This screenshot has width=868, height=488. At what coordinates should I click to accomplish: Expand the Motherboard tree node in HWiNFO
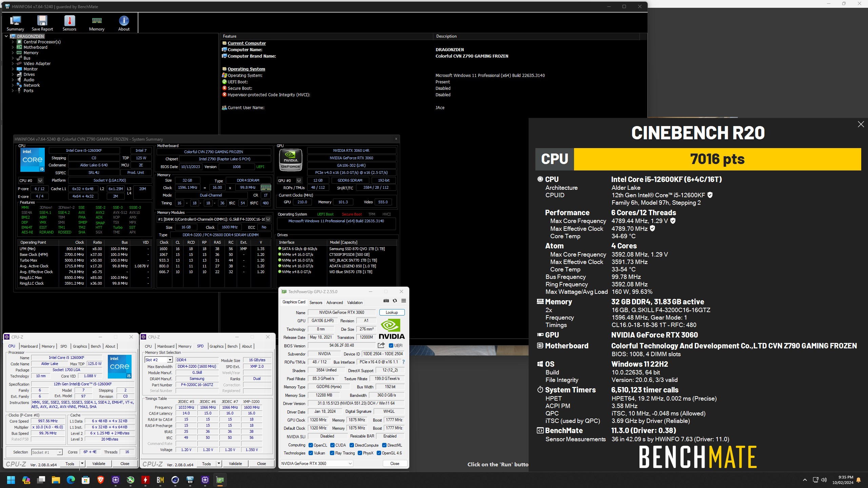click(13, 47)
